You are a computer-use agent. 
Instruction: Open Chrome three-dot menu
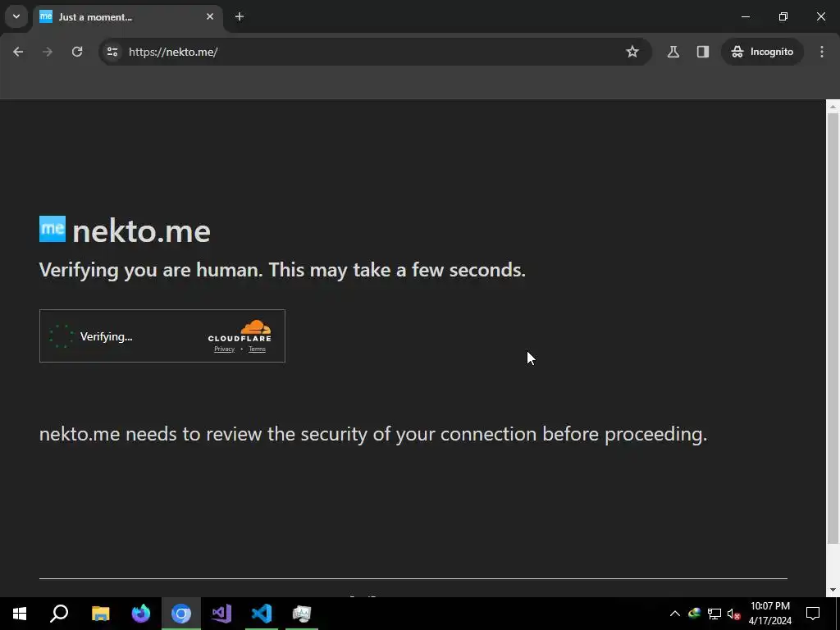822,52
